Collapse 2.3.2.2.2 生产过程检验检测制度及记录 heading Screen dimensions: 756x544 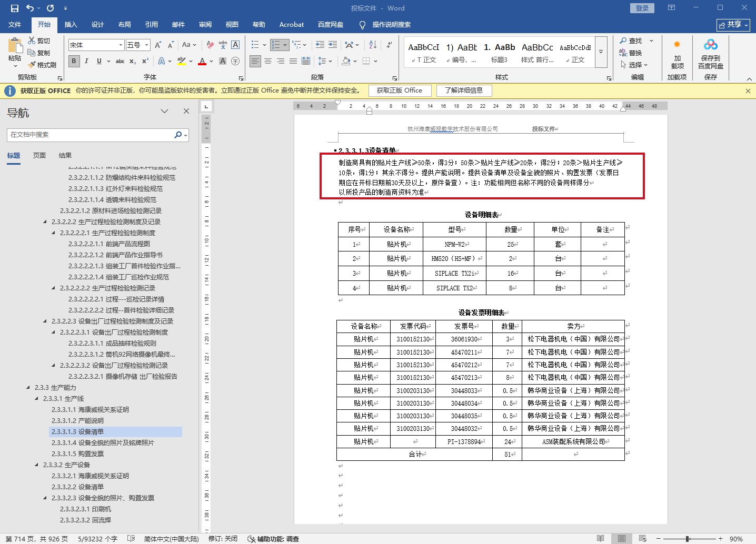(x=45, y=222)
